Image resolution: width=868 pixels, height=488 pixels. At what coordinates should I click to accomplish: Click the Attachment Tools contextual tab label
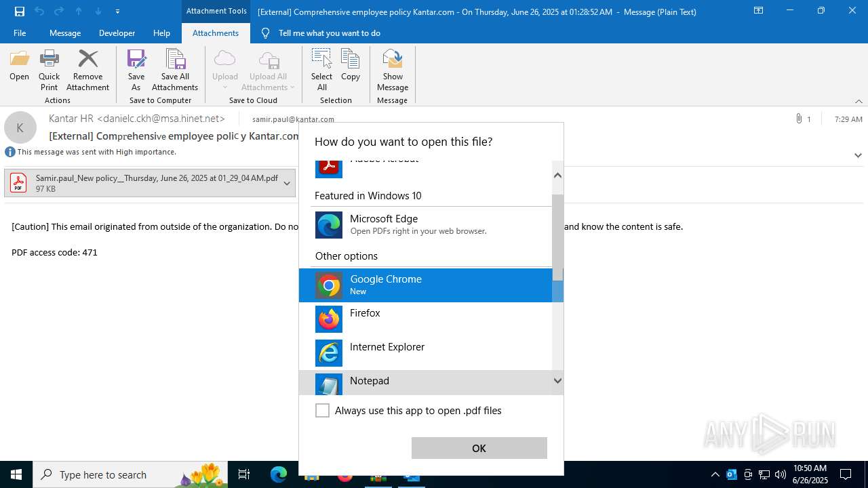(x=216, y=11)
